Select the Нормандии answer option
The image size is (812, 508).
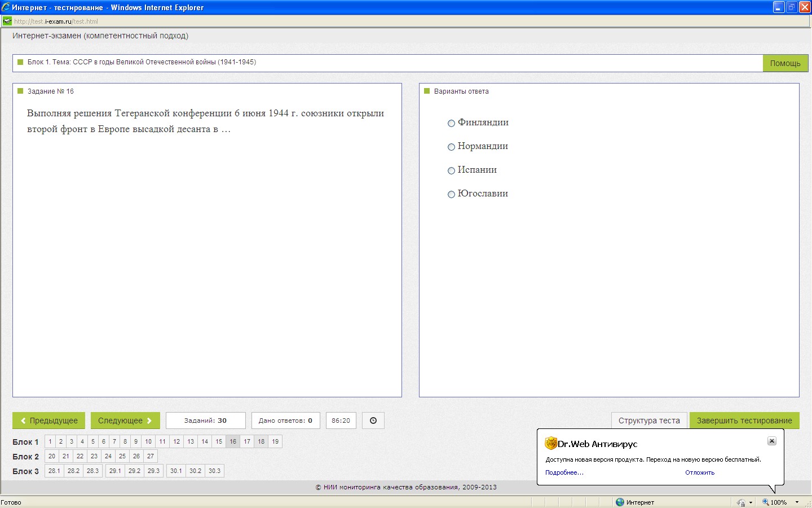pos(451,147)
